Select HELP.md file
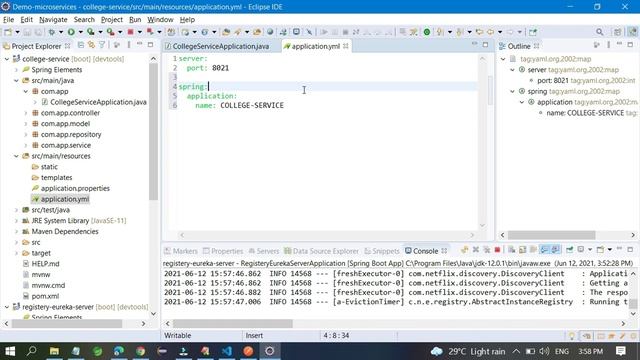 pos(45,264)
